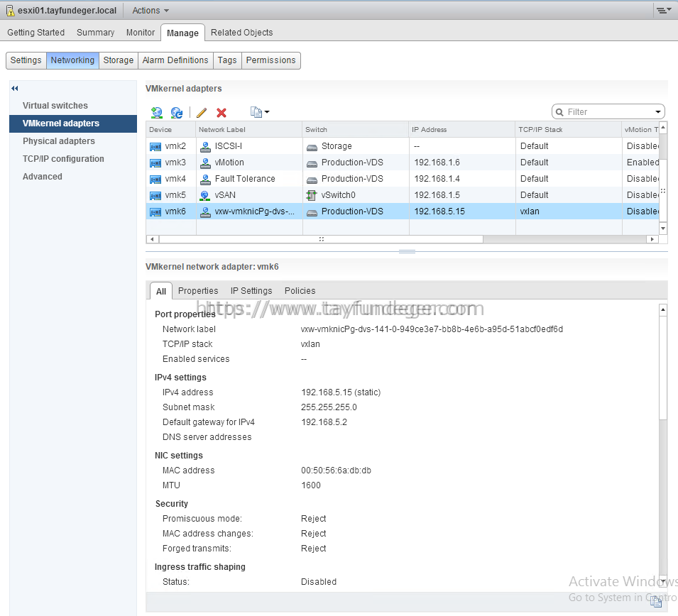
Task: Select the All tab in adapter details
Action: (x=161, y=292)
